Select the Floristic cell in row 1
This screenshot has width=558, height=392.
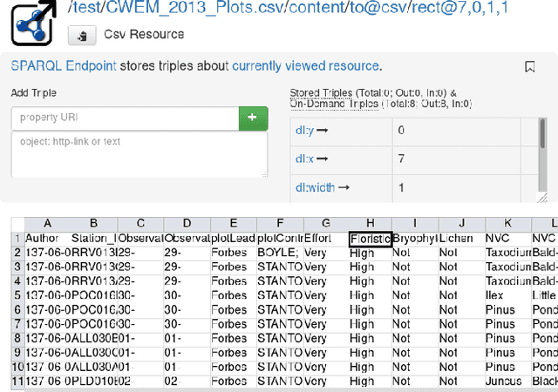370,238
